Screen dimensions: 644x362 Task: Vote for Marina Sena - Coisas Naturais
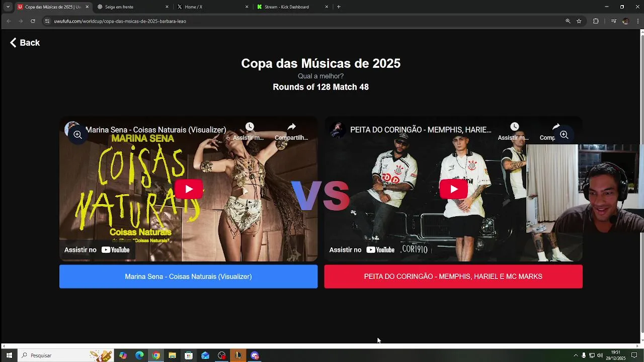pos(188,277)
